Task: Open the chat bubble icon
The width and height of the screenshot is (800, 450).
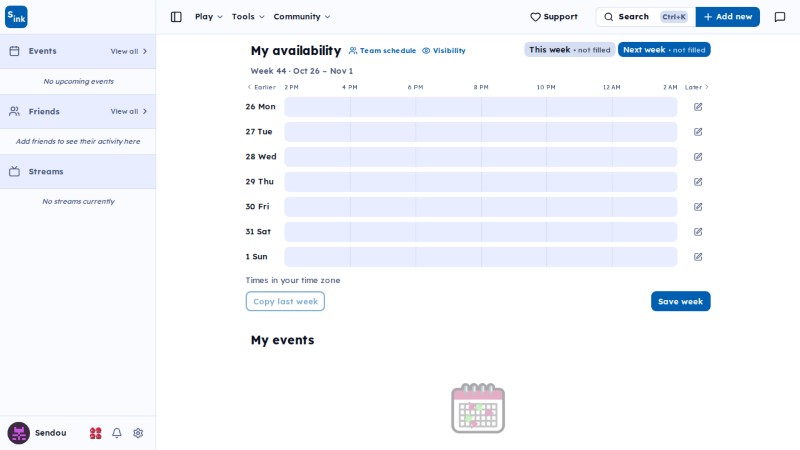Action: [x=780, y=17]
